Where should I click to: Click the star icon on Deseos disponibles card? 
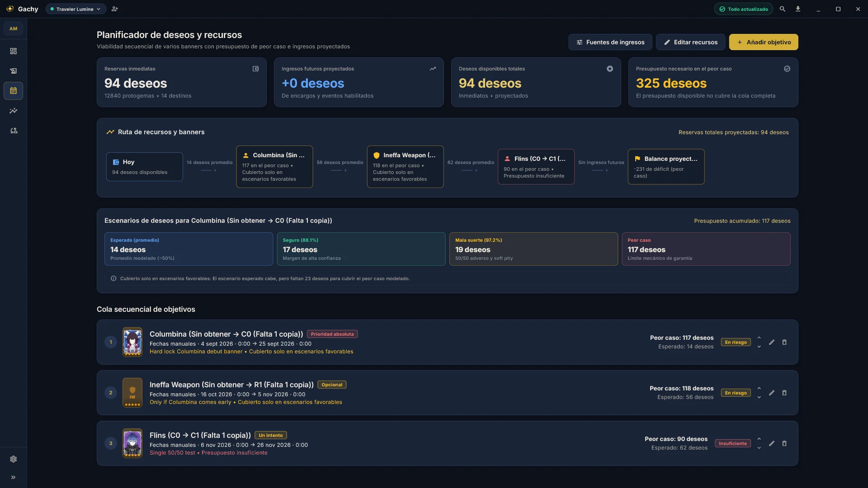coord(610,69)
